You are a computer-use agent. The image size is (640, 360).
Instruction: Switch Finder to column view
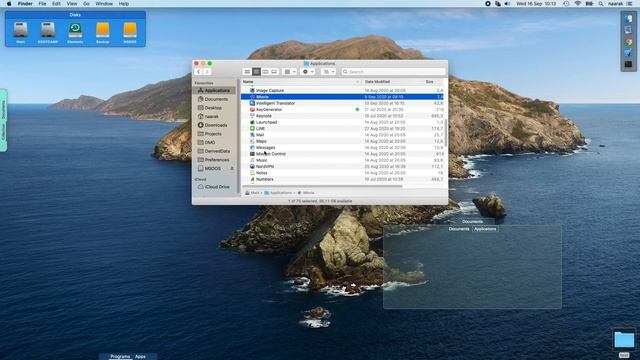point(265,72)
